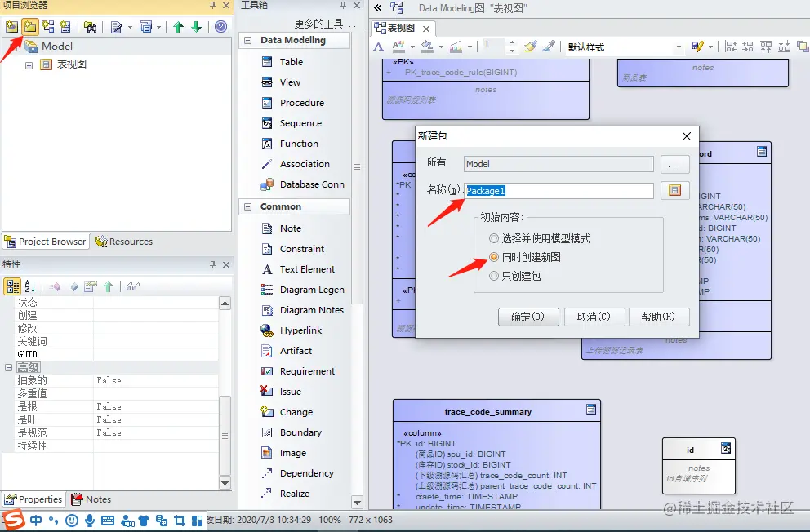Click the font color swatch icon
810x532 pixels.
pos(398,47)
